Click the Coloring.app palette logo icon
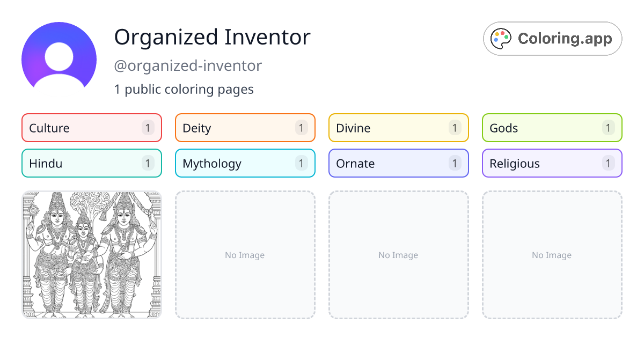Image resolution: width=644 pixels, height=338 pixels. [x=501, y=38]
